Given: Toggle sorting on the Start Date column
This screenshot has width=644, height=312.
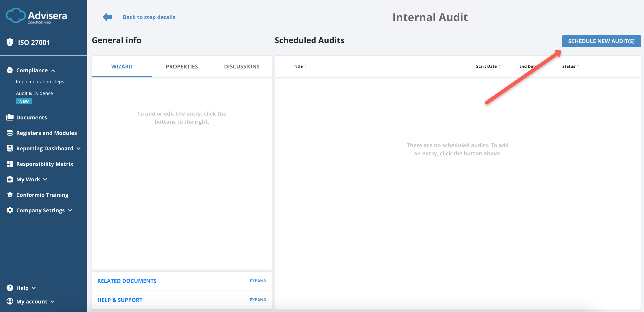Looking at the screenshot, I should [499, 66].
